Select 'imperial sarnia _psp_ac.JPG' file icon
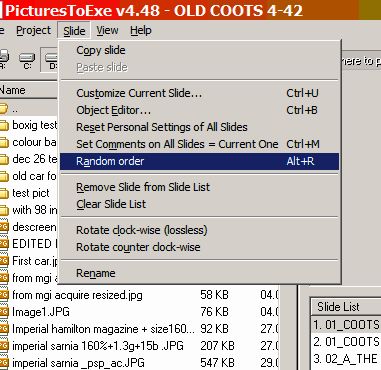381x370 pixels. 4,363
